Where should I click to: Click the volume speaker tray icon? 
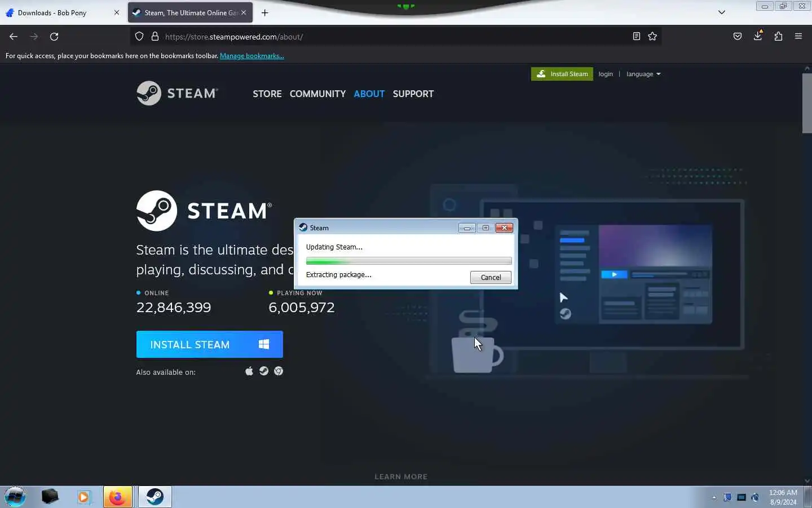click(x=755, y=497)
